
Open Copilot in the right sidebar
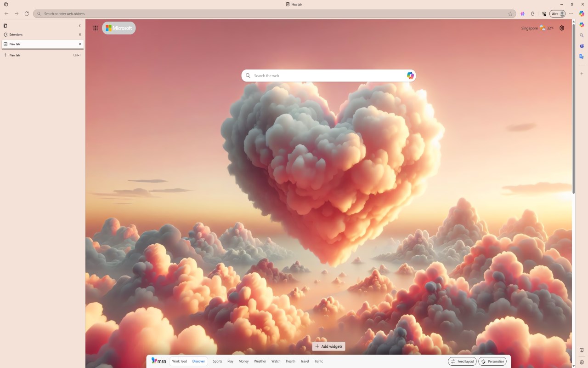582,25
